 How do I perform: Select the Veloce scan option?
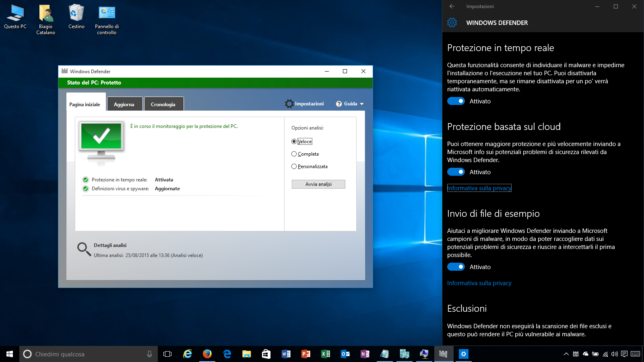coord(302,142)
